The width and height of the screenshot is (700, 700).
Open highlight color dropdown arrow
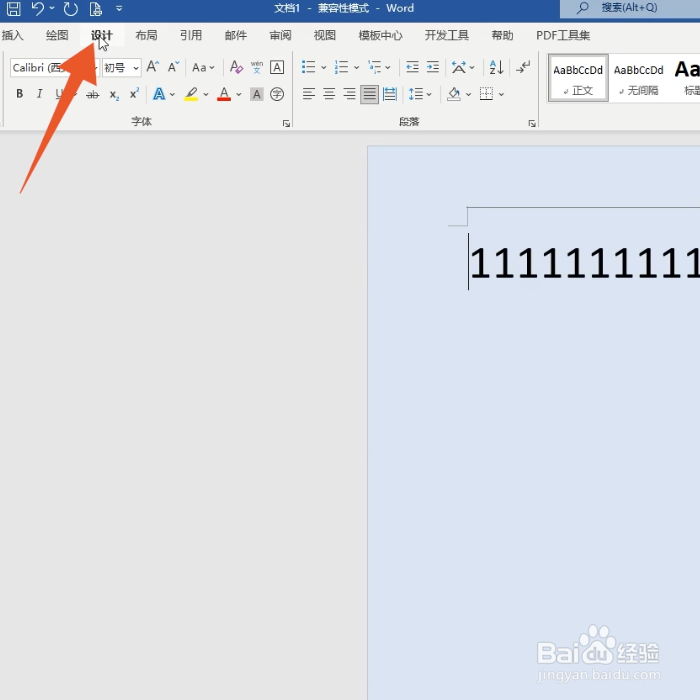206,94
